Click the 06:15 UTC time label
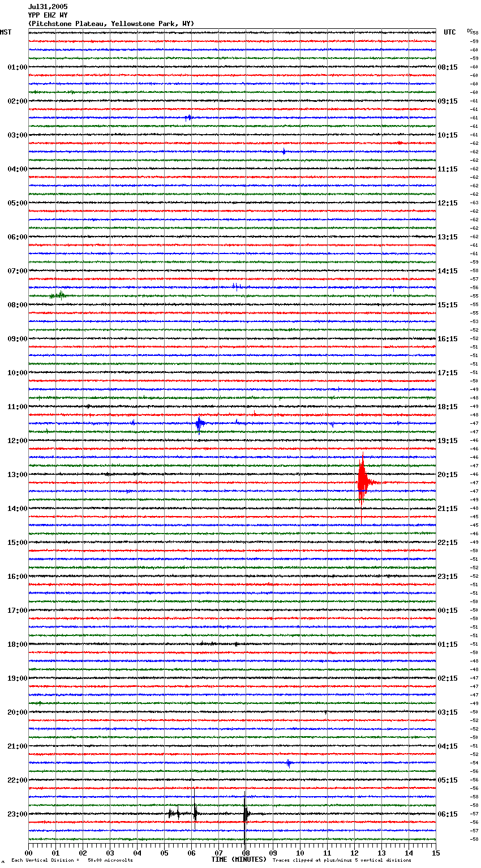481x868 pixels. pyautogui.click(x=448, y=814)
